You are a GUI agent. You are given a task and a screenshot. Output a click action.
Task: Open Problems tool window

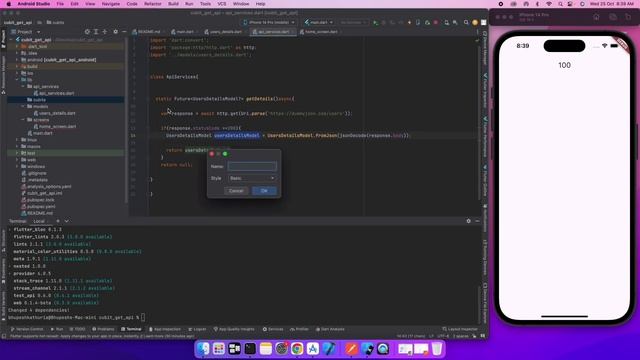103,329
